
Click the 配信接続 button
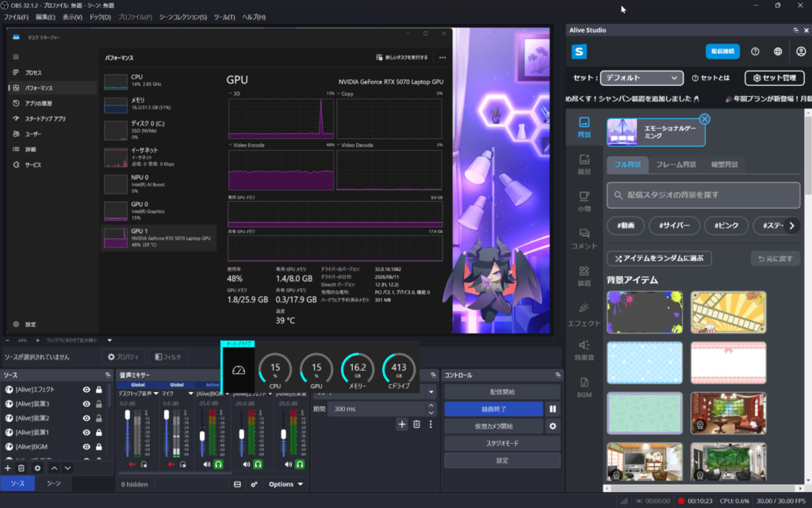pos(722,52)
